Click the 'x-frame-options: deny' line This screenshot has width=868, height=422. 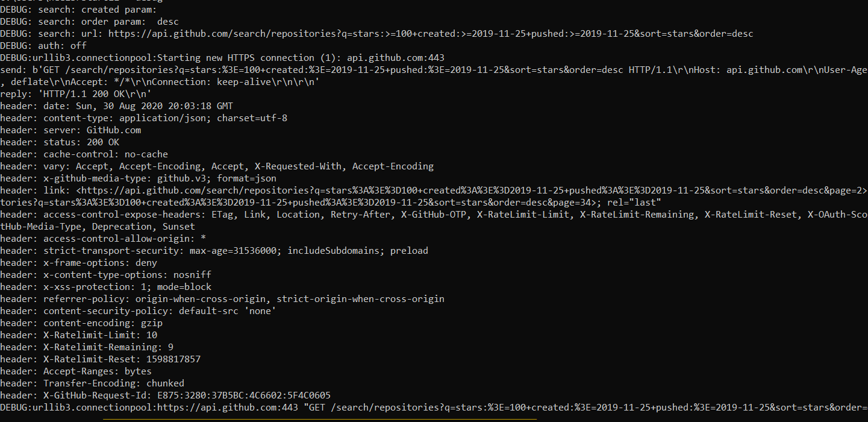(x=78, y=263)
